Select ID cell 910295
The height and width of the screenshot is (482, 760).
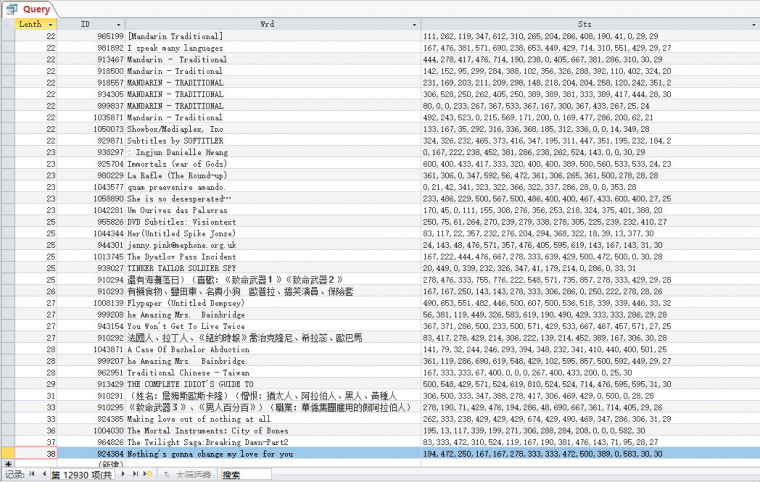(x=91, y=407)
